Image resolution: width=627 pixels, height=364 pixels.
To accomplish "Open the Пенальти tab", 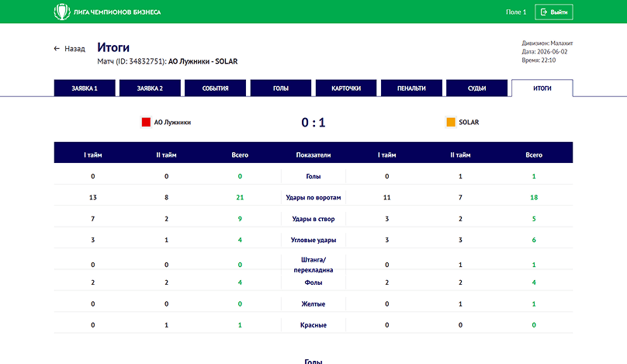I will [411, 88].
